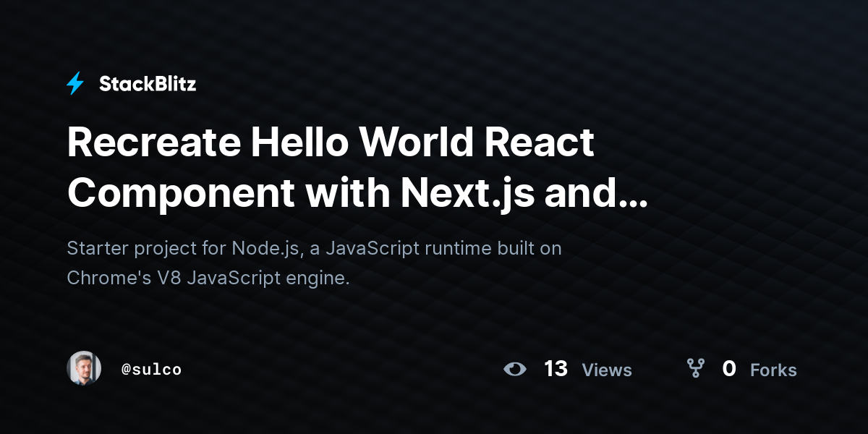Screen dimensions: 868x434
Task: Click the @sulco username
Action: click(152, 369)
